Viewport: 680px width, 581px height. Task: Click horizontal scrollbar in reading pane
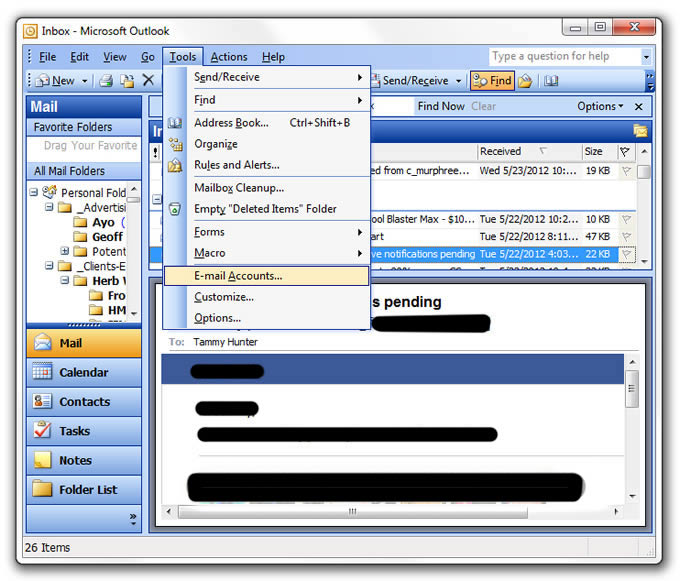353,512
